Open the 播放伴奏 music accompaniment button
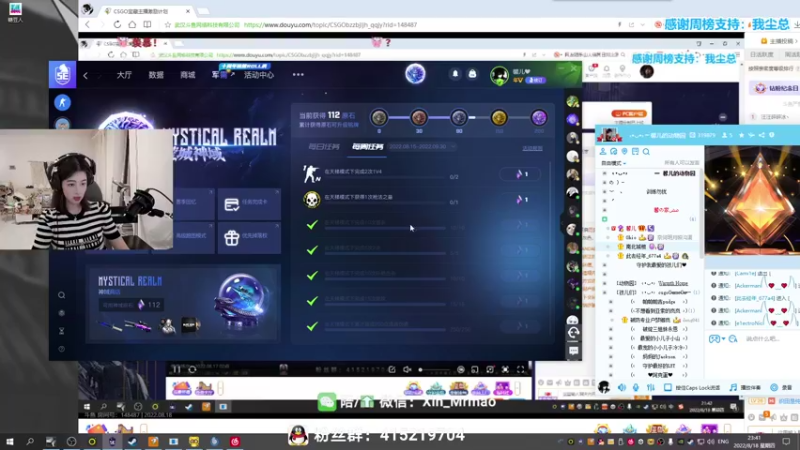Image resolution: width=800 pixels, height=450 pixels. tap(745, 388)
